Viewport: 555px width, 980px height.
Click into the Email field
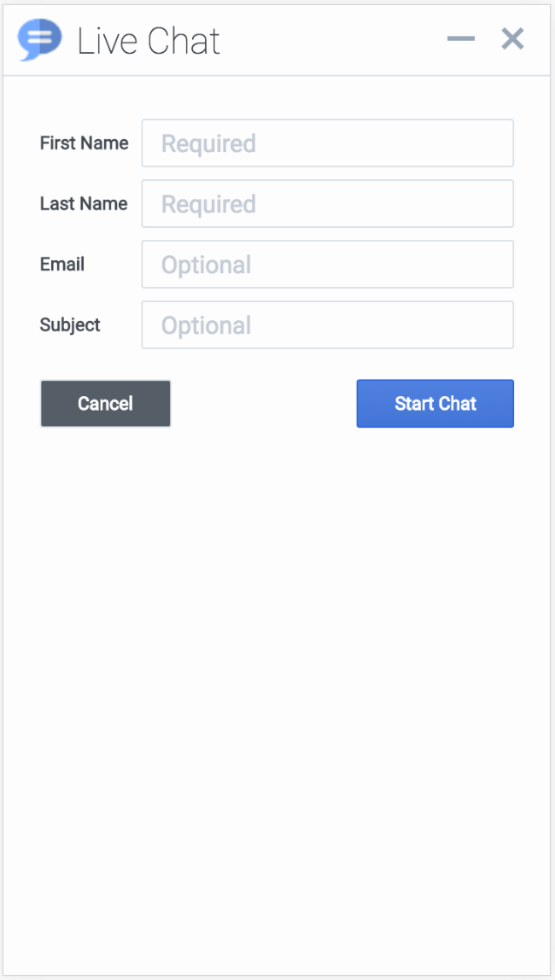point(327,265)
